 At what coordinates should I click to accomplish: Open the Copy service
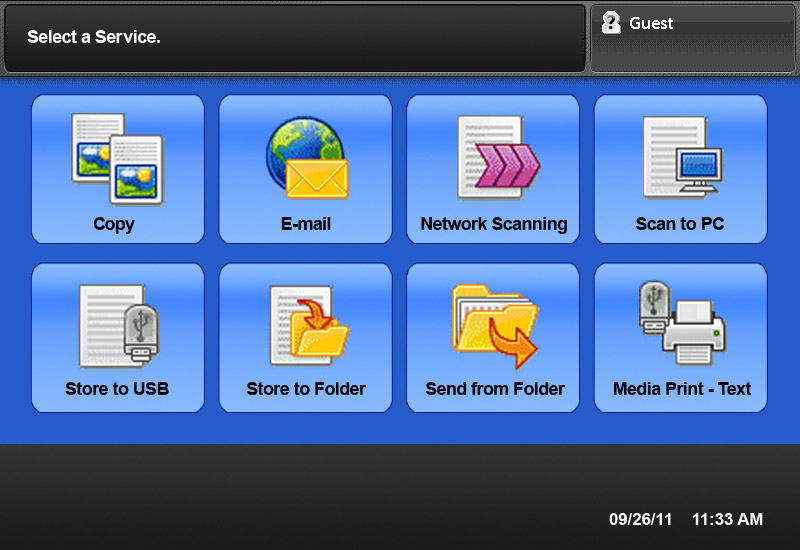118,169
